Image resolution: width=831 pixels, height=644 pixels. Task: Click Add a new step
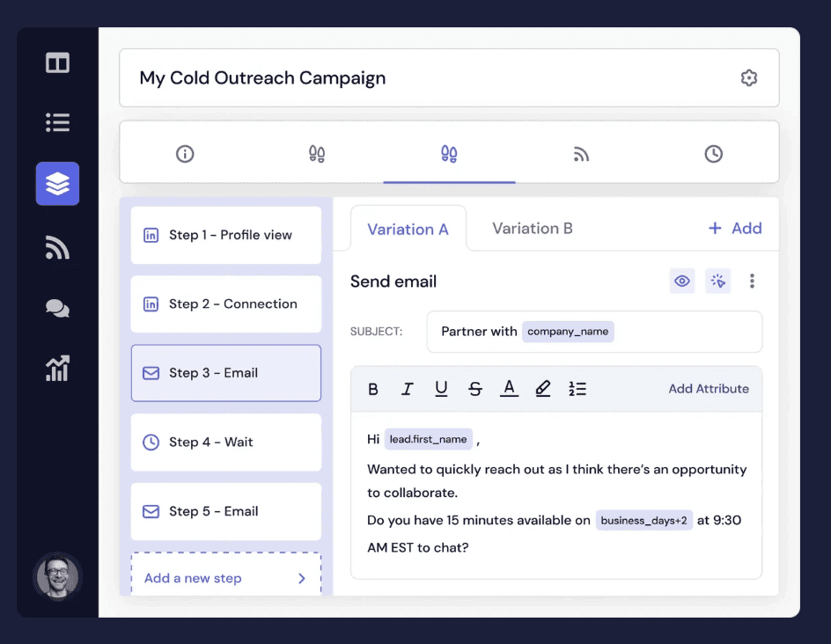pos(226,574)
